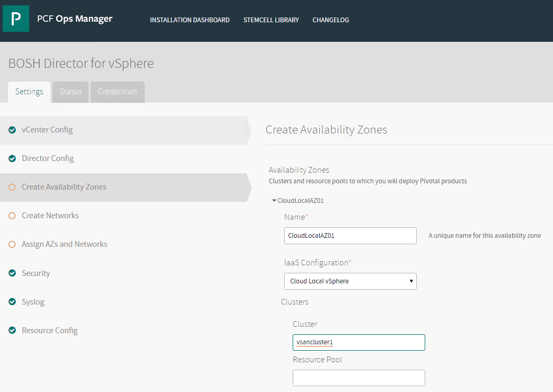Click the Syslog checkmark status icon
Image resolution: width=553 pixels, height=392 pixels.
click(x=12, y=302)
